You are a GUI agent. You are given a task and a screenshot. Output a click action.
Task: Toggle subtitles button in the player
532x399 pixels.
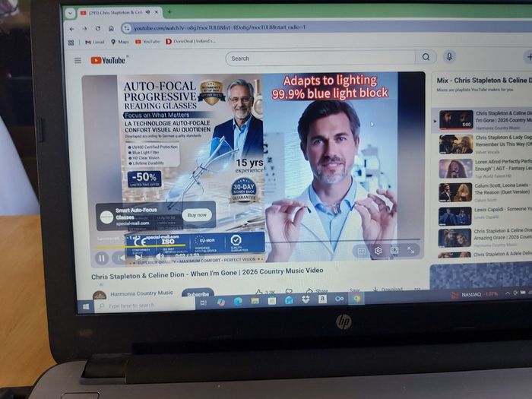[x=362, y=251]
